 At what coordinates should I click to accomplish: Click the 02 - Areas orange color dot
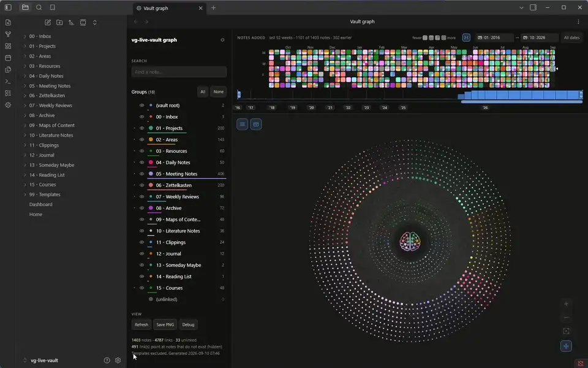[151, 140]
